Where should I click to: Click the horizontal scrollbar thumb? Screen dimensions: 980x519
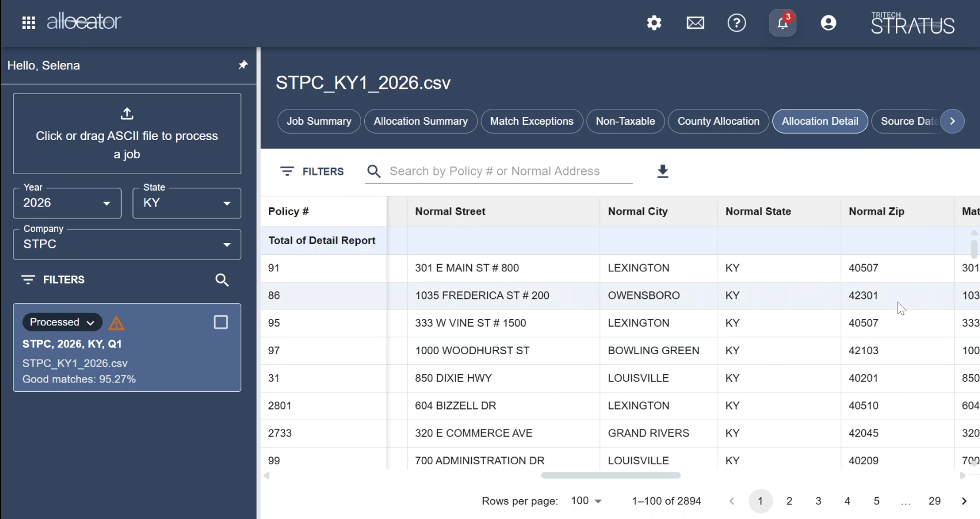click(x=611, y=475)
